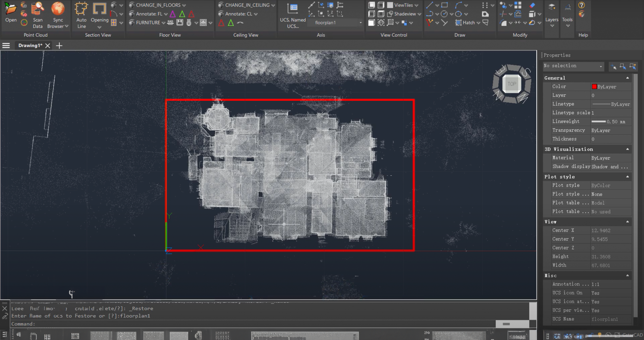Click the Help question mark icon
This screenshot has height=340, width=644.
pyautogui.click(x=581, y=5)
